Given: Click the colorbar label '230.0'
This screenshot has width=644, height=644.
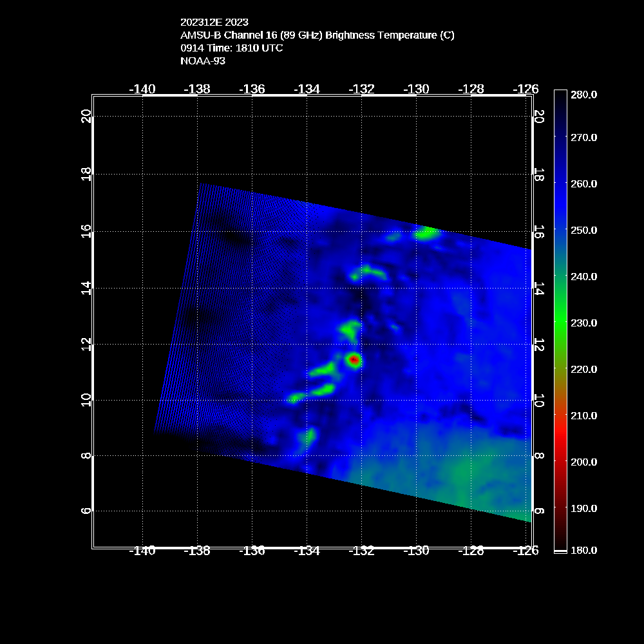Looking at the screenshot, I should point(583,323).
